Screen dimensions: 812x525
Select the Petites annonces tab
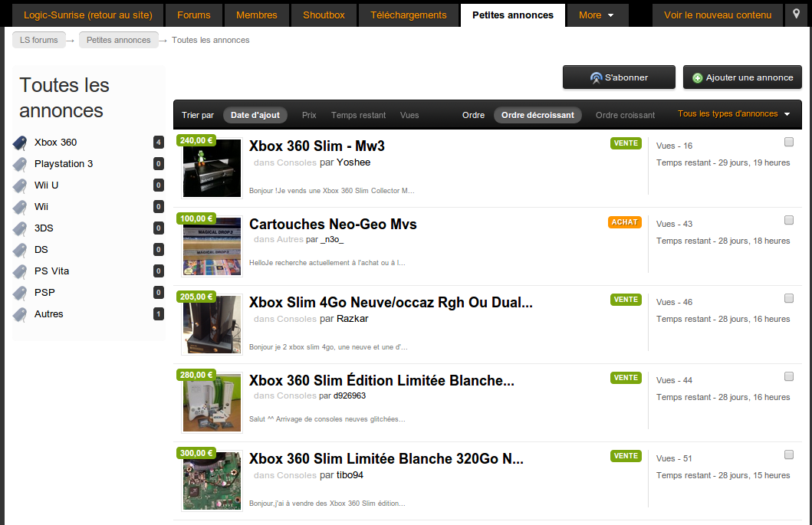coord(513,15)
